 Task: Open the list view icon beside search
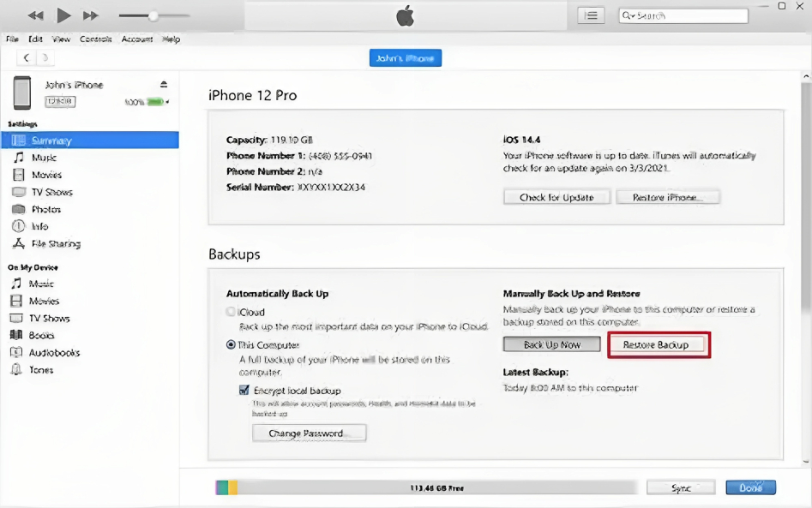[x=591, y=15]
